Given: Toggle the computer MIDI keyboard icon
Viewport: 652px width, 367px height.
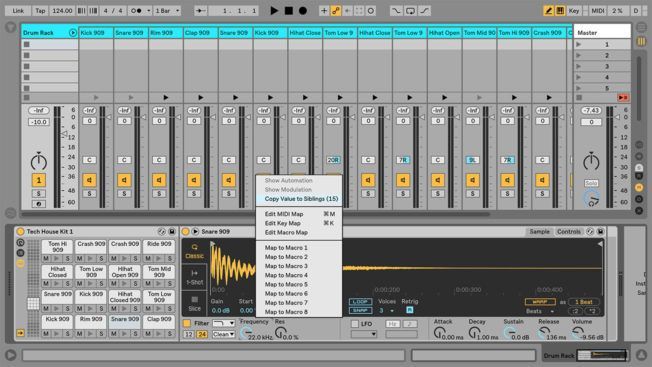Looking at the screenshot, I should (x=560, y=11).
